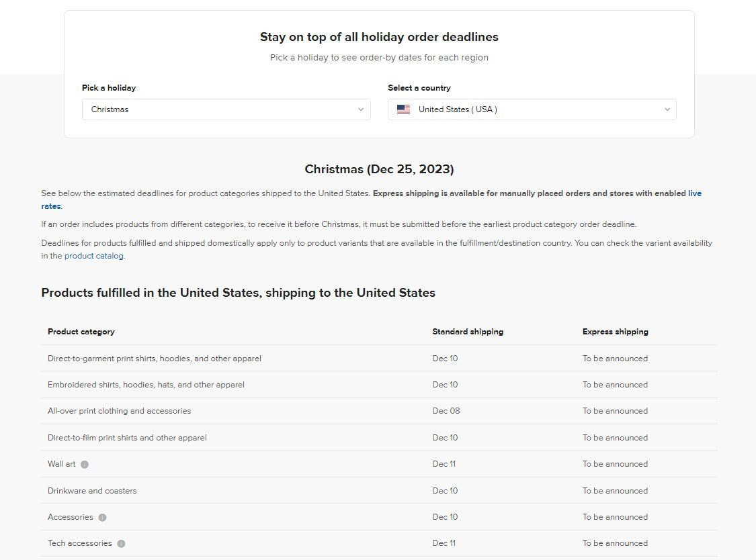This screenshot has height=560, width=756.
Task: Click the Embroidered shirts category entry
Action: pyautogui.click(x=145, y=384)
